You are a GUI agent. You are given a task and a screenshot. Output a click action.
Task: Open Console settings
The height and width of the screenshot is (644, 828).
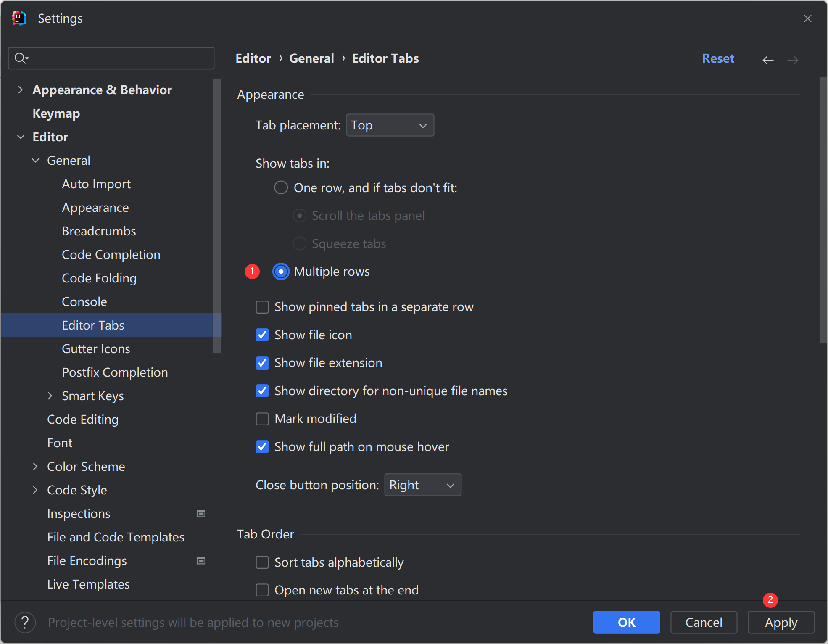84,302
